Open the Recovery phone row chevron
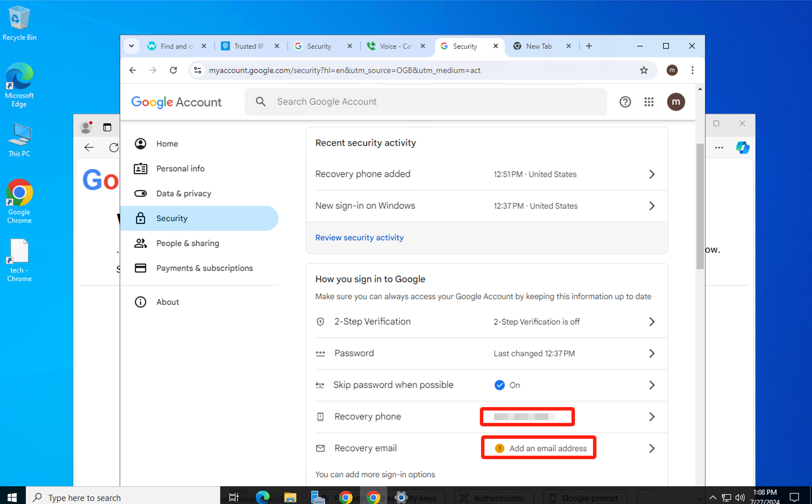 (x=652, y=417)
